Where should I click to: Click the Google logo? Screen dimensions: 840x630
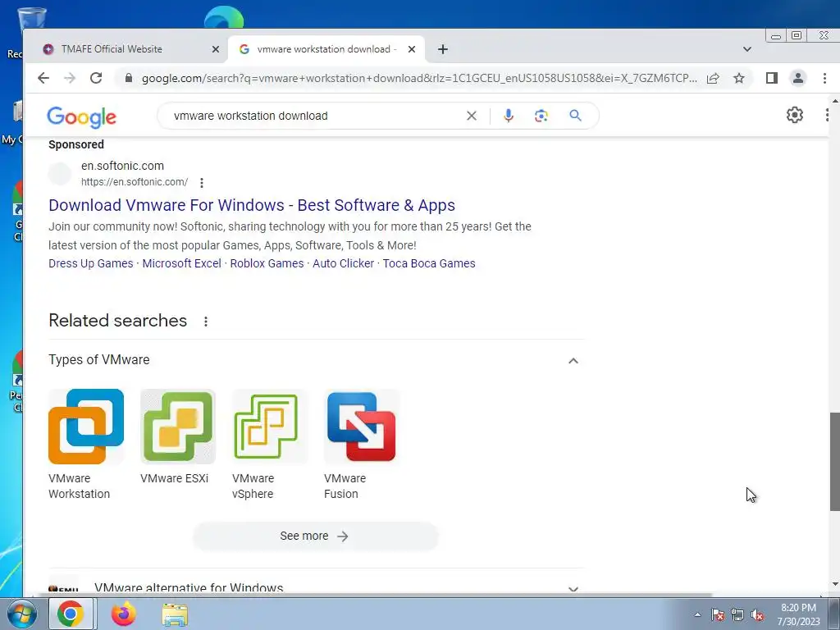point(81,116)
